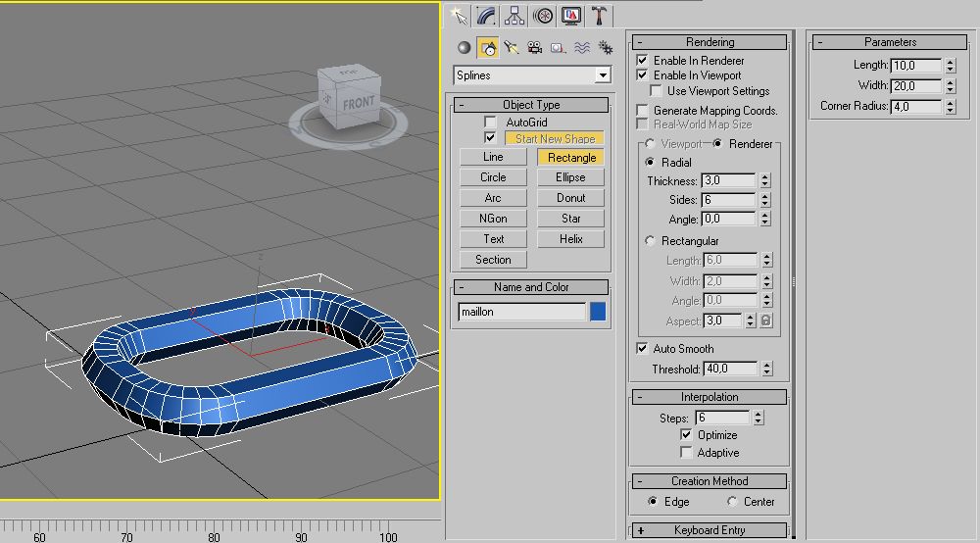The image size is (980, 543).
Task: Open the Splines category dropdown
Action: 602,75
